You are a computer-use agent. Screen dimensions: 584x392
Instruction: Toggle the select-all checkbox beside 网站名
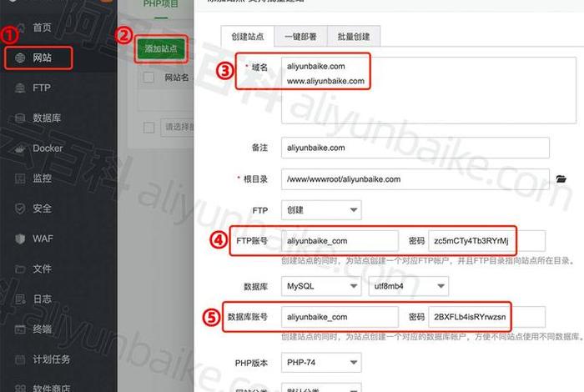149,78
